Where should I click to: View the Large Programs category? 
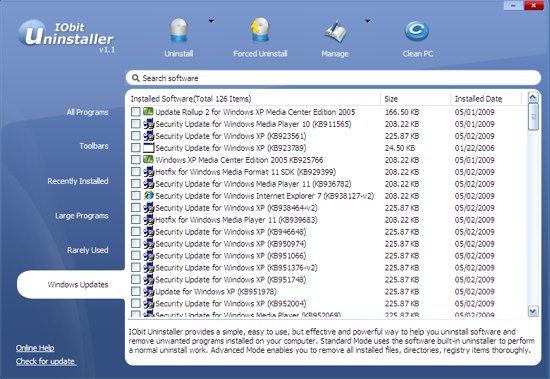click(x=81, y=215)
